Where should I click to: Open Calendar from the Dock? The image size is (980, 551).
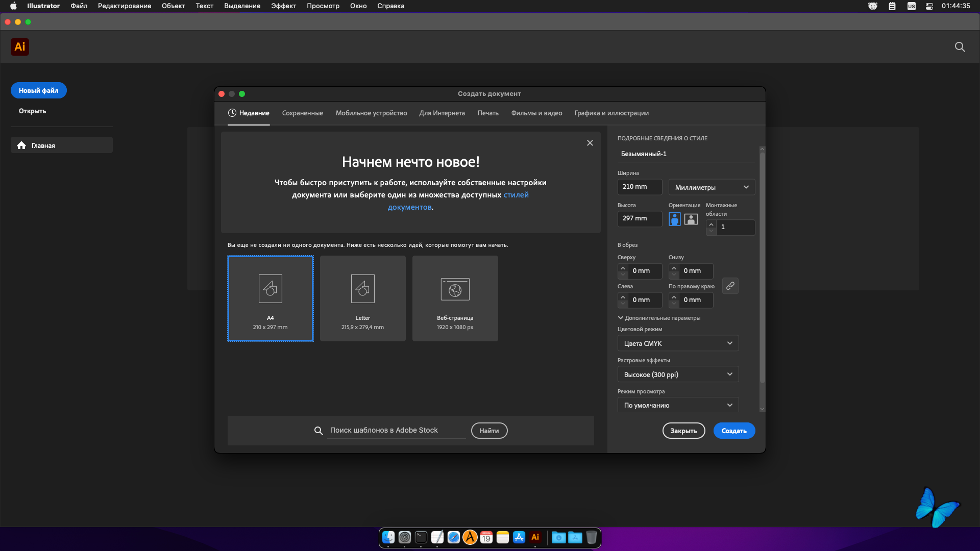click(486, 537)
